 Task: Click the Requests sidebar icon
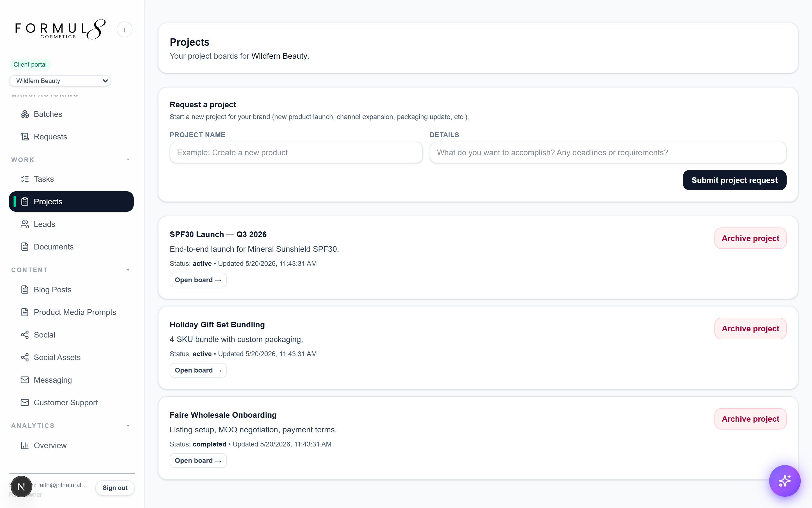coord(25,137)
